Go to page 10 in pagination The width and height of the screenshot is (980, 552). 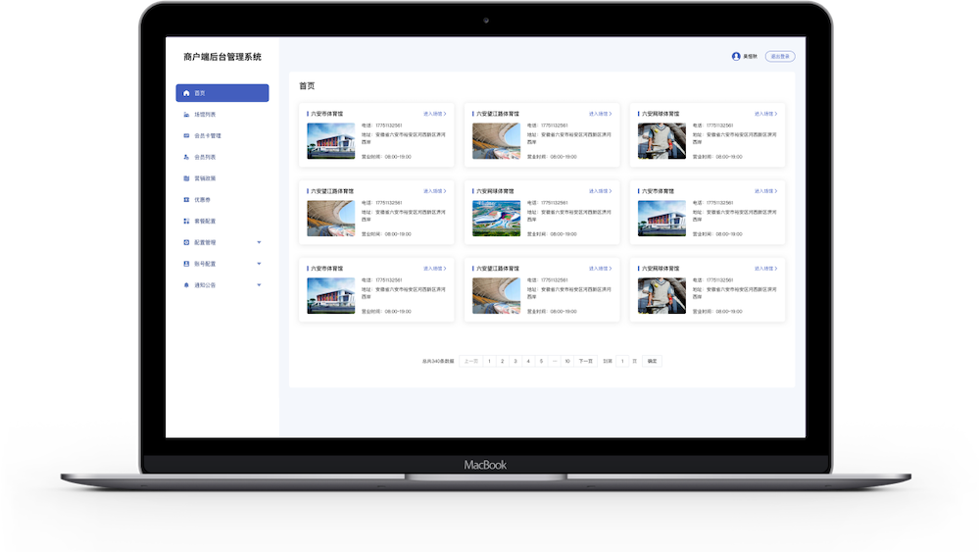pyautogui.click(x=567, y=362)
